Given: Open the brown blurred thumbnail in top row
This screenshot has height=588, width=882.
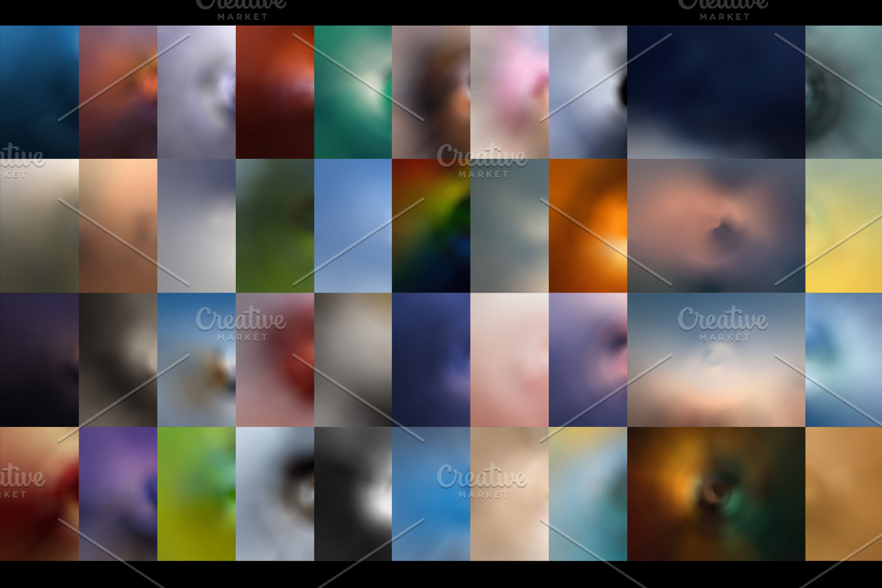Looking at the screenshot, I should 431,92.
